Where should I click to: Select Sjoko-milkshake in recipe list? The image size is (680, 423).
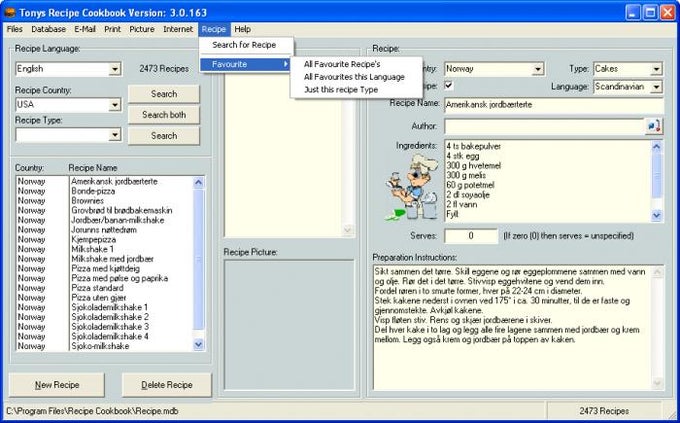tap(100, 346)
